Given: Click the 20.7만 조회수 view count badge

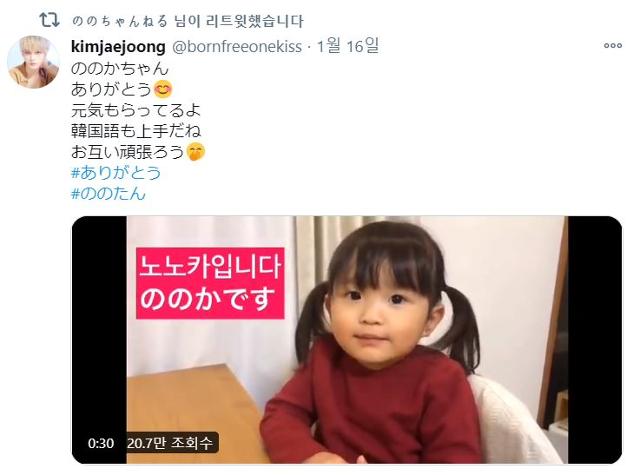Looking at the screenshot, I should 170,443.
